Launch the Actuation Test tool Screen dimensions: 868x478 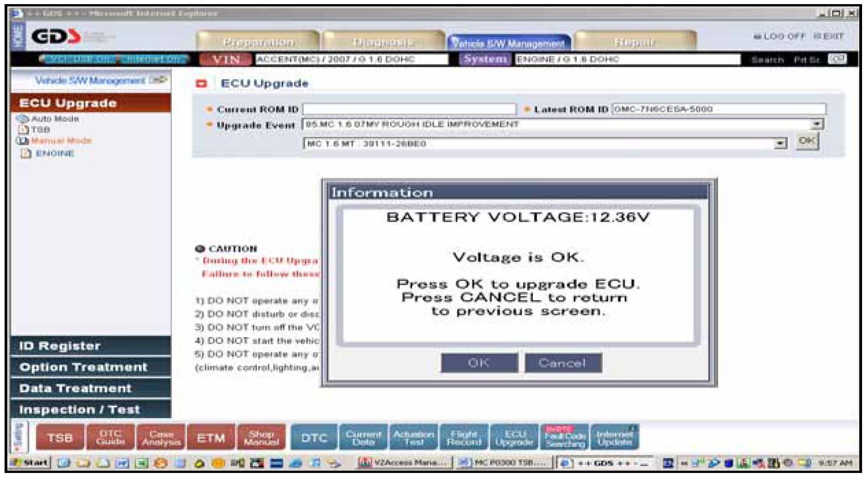413,438
